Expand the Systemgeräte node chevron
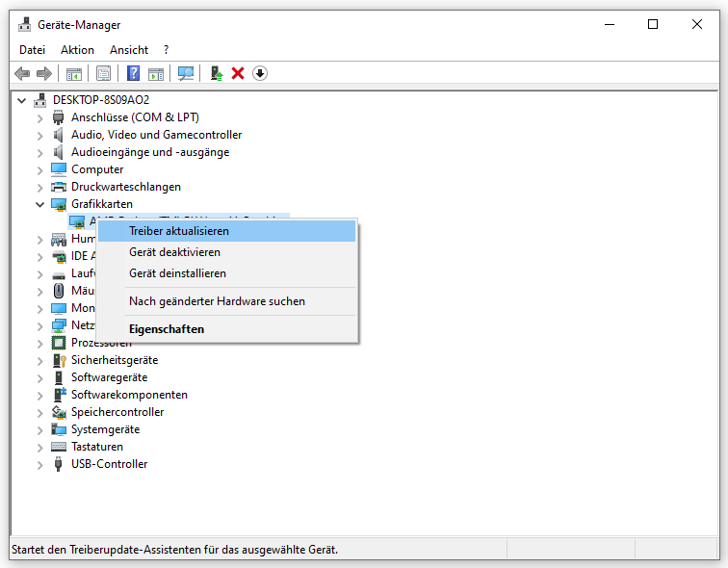This screenshot has height=568, width=728. tap(39, 430)
